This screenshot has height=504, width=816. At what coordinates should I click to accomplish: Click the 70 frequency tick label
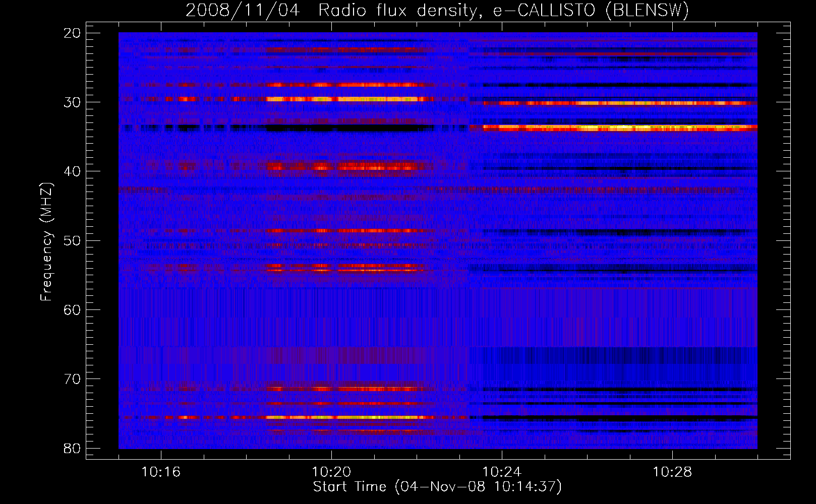(x=73, y=379)
